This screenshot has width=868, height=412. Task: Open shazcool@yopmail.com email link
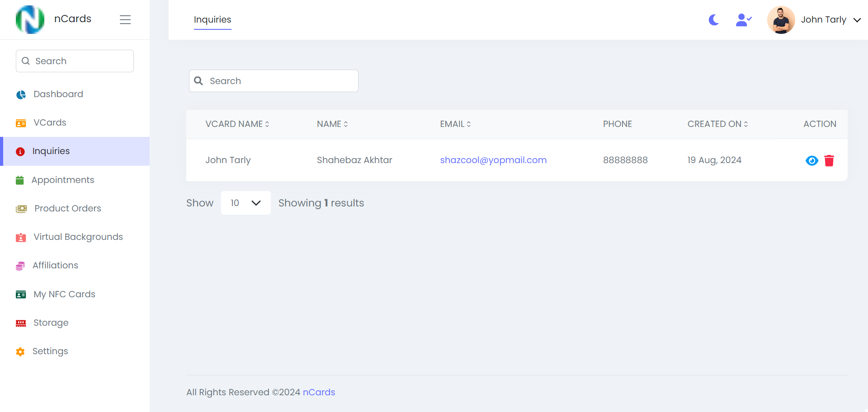[493, 160]
